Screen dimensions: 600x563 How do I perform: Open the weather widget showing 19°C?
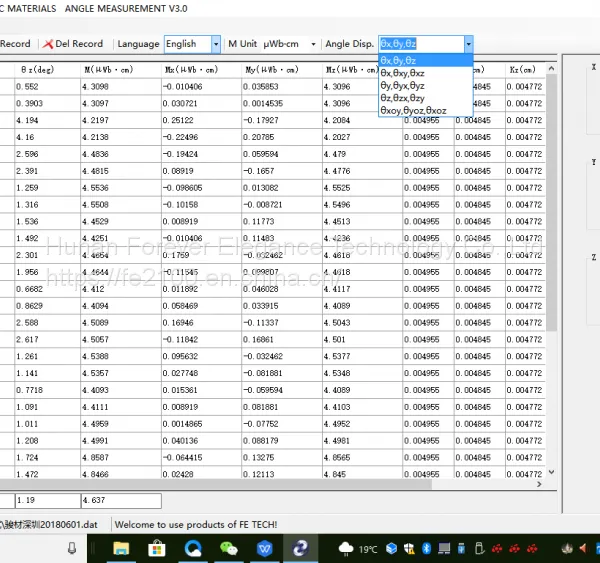pos(358,549)
